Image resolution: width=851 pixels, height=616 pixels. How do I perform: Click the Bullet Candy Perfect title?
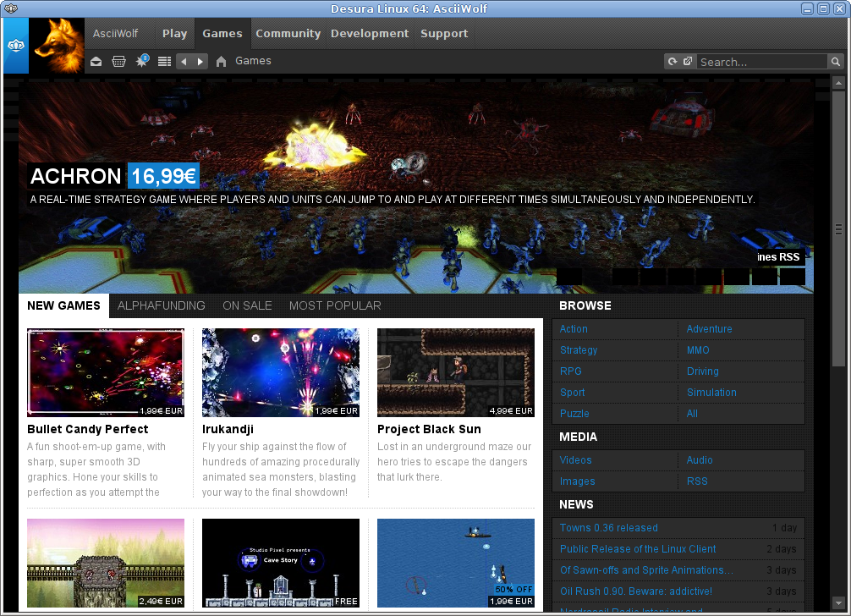click(x=87, y=429)
